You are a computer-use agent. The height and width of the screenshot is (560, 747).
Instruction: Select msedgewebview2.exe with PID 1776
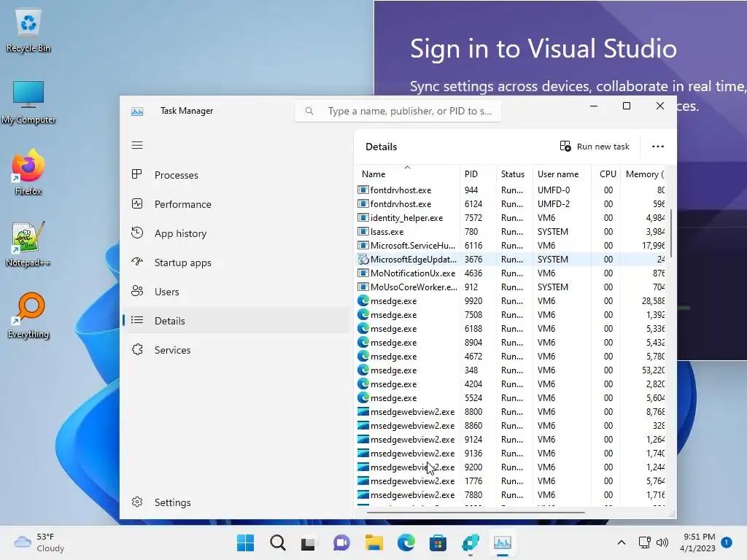511,481
